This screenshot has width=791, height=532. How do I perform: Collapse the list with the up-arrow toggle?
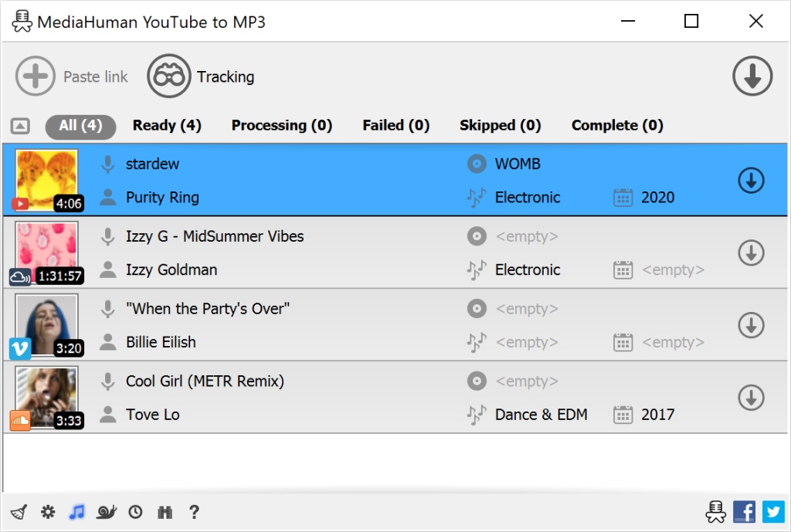(19, 125)
